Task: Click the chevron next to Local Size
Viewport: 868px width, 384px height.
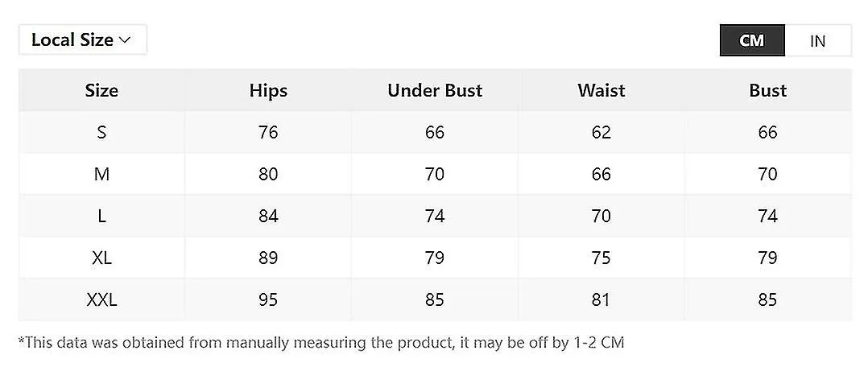Action: (125, 40)
